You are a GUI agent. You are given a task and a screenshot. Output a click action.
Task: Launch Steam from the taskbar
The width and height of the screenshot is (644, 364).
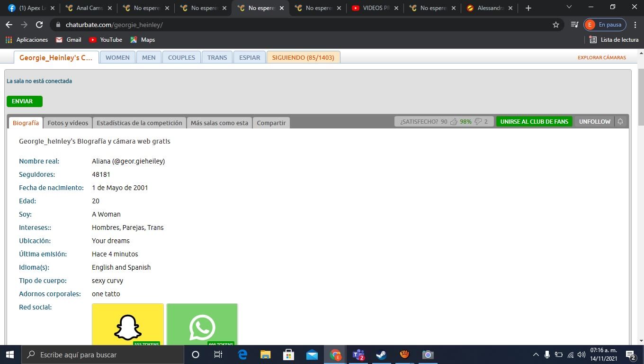(381, 355)
